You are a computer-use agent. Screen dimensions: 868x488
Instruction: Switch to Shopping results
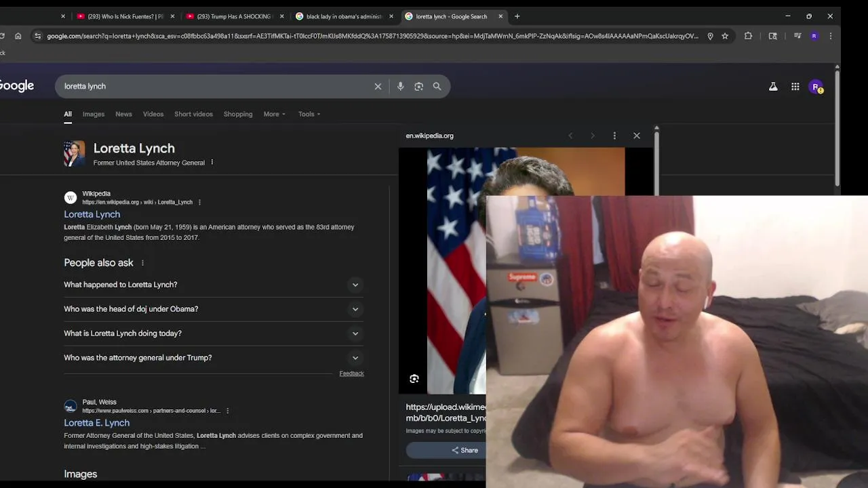pos(238,114)
